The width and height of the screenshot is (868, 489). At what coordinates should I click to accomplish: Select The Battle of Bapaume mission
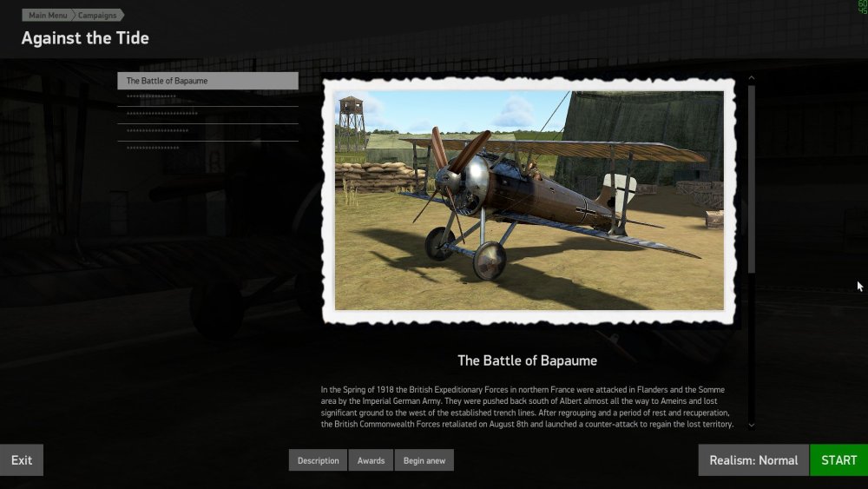coord(207,81)
